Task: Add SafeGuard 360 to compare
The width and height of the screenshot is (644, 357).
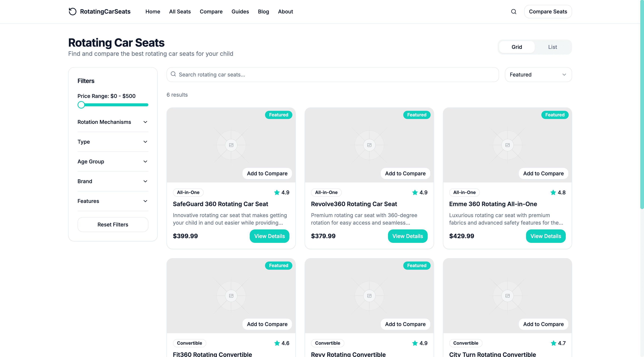Action: point(267,173)
